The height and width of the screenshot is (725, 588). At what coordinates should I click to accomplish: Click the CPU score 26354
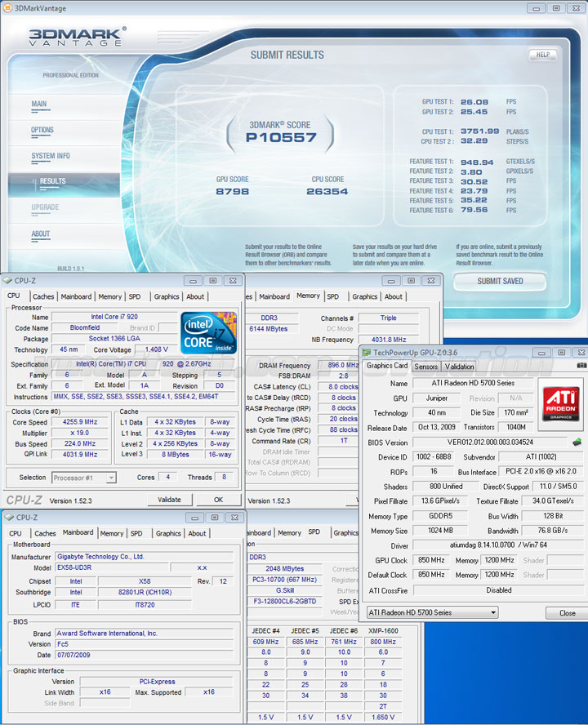tap(327, 191)
